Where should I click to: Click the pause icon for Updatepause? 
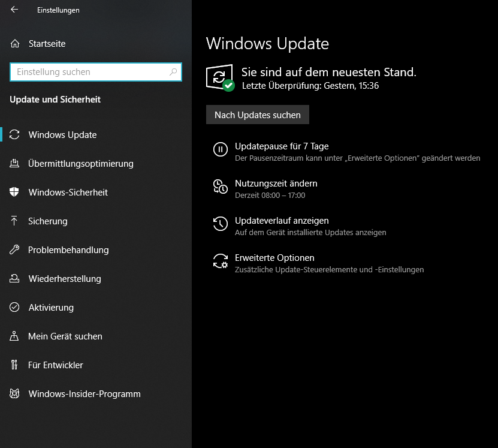click(x=221, y=149)
